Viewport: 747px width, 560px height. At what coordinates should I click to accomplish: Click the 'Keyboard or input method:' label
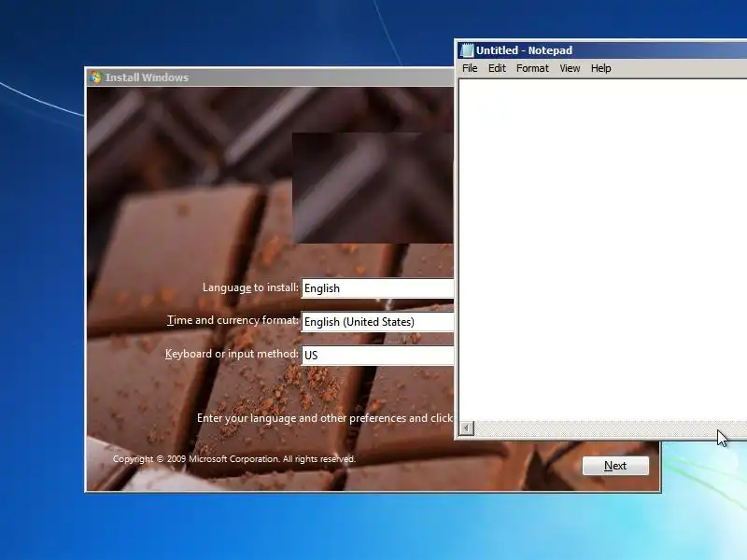tap(232, 354)
